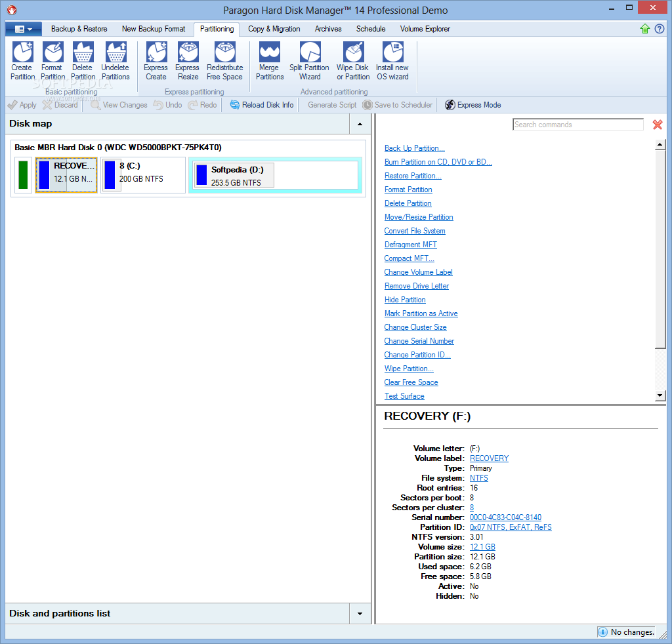Click the Move/Resize Partition link

[x=419, y=217]
